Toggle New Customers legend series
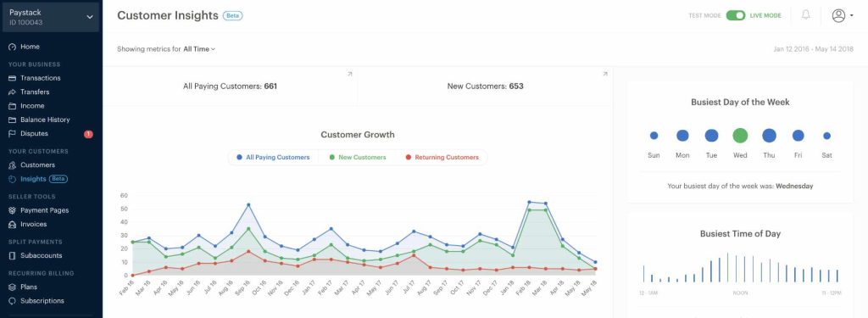868x318 pixels. [358, 158]
